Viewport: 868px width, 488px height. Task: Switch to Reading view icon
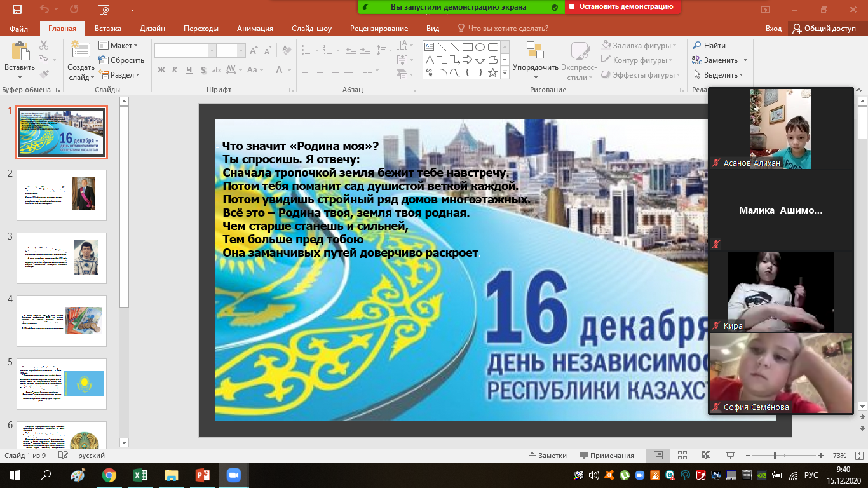tap(705, 456)
